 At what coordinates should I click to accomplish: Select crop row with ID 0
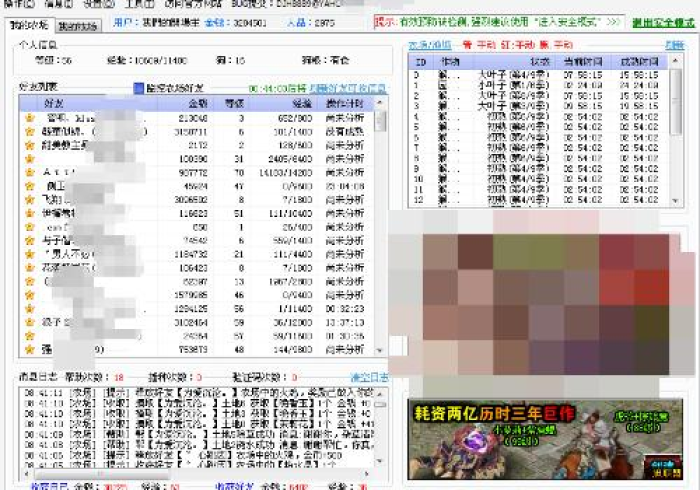[538, 75]
